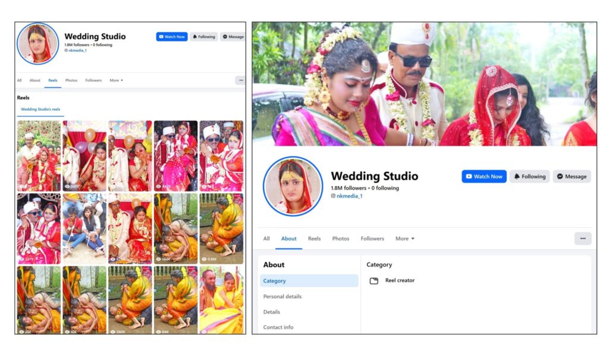Select the Reels tab in the left panel
The height and width of the screenshot is (364, 609).
[x=53, y=80]
